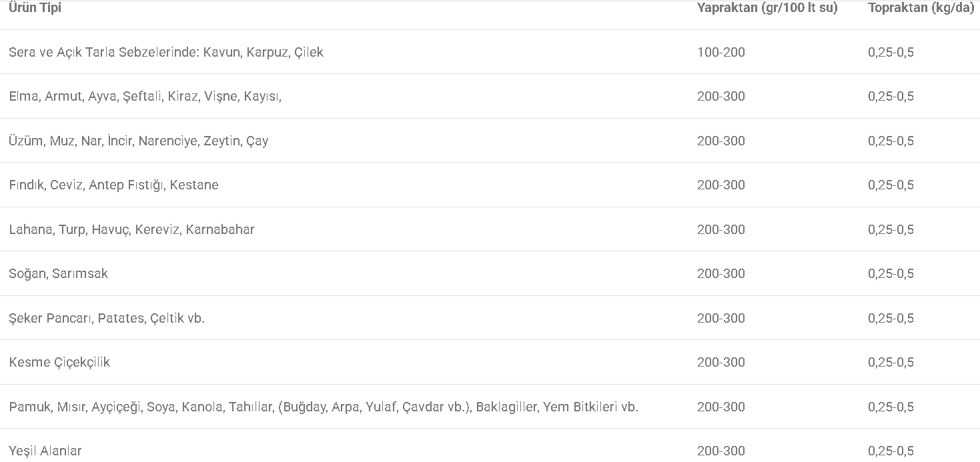Click the Topraktan (kg/da) column header
980x462 pixels.
921,8
